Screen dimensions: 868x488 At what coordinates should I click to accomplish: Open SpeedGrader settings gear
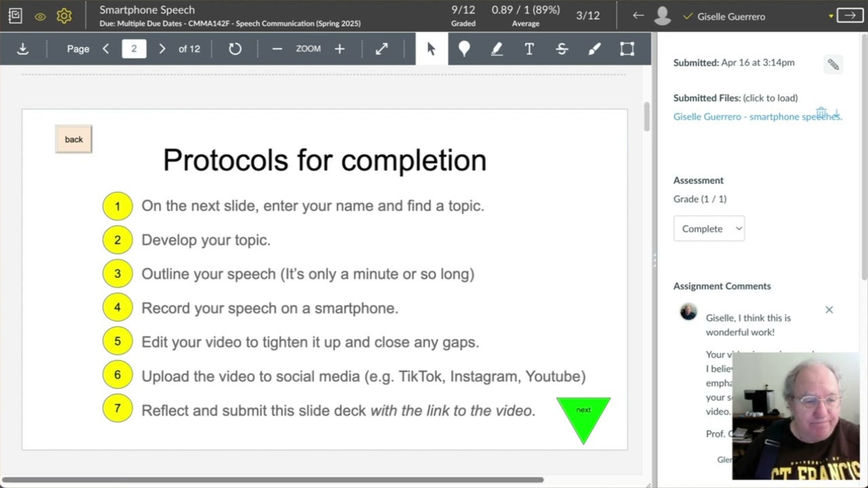(64, 16)
